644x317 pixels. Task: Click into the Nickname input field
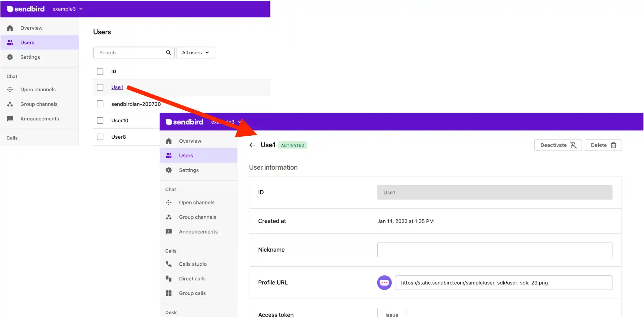pos(494,250)
